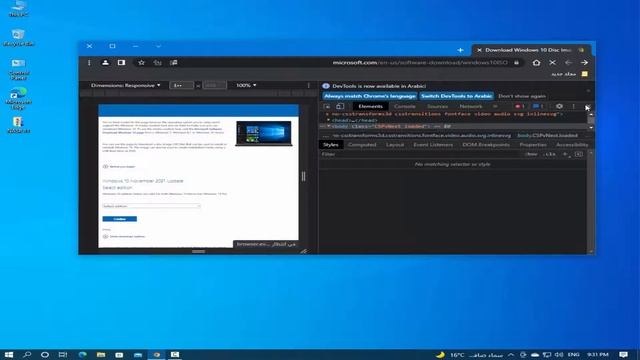Select the Styles tab
Image resolution: width=640 pixels, height=360 pixels.
(x=331, y=145)
